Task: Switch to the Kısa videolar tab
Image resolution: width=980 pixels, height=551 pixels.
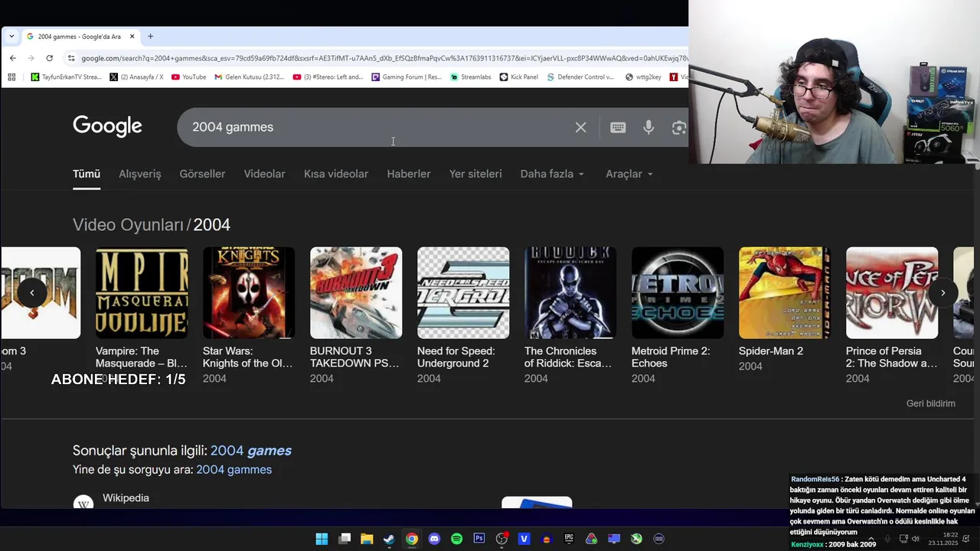Action: click(336, 174)
